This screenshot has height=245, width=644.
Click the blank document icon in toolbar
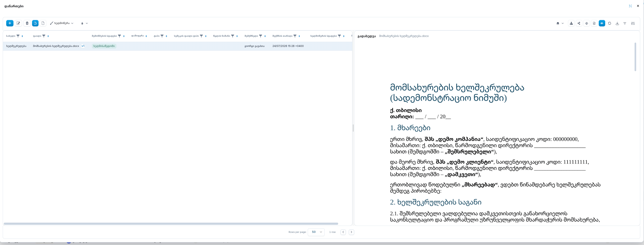[43, 23]
